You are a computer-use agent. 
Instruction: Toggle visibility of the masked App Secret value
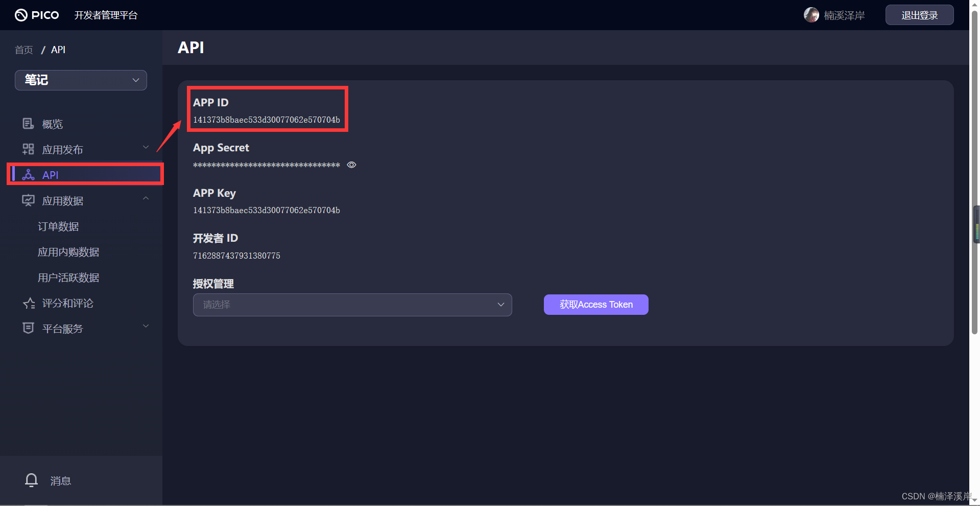pyautogui.click(x=351, y=165)
